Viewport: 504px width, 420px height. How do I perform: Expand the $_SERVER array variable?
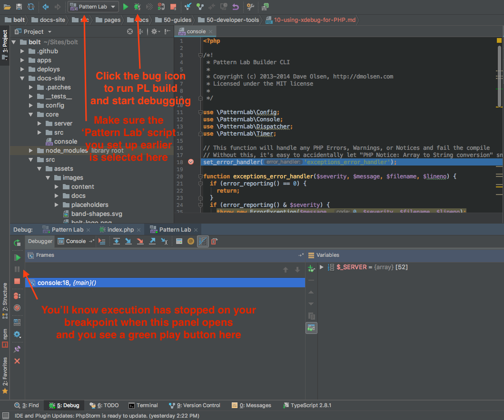point(322,267)
